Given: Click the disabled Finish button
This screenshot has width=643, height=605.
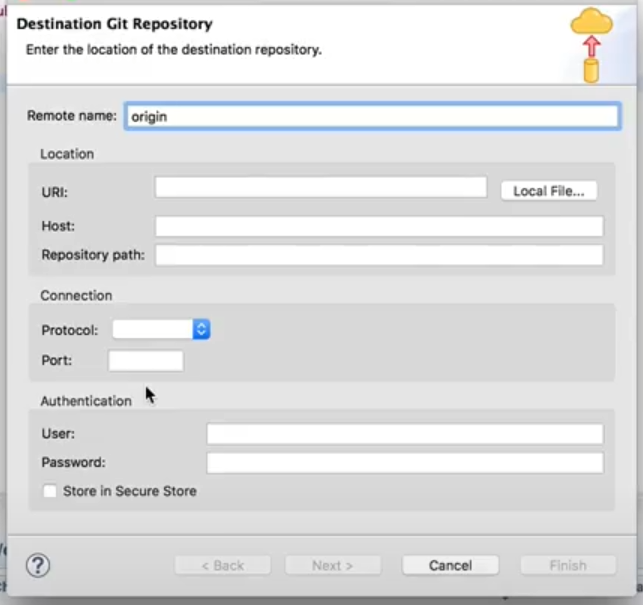Looking at the screenshot, I should pos(568,566).
